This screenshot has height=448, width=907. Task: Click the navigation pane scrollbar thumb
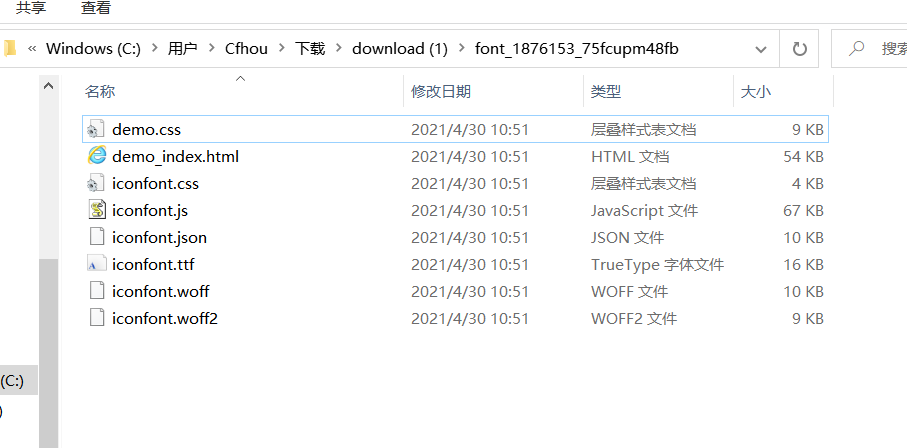click(49, 353)
